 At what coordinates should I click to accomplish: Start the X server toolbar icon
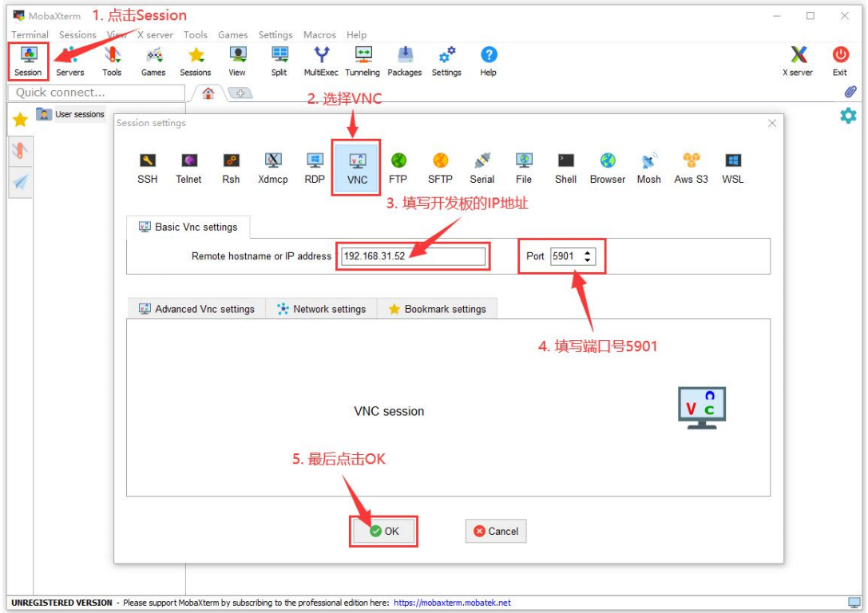coord(798,61)
